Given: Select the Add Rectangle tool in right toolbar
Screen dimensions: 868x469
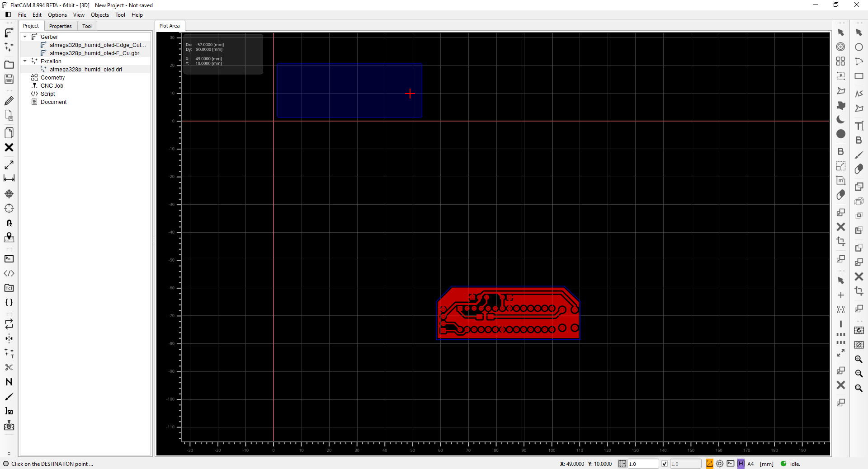Looking at the screenshot, I should (859, 76).
